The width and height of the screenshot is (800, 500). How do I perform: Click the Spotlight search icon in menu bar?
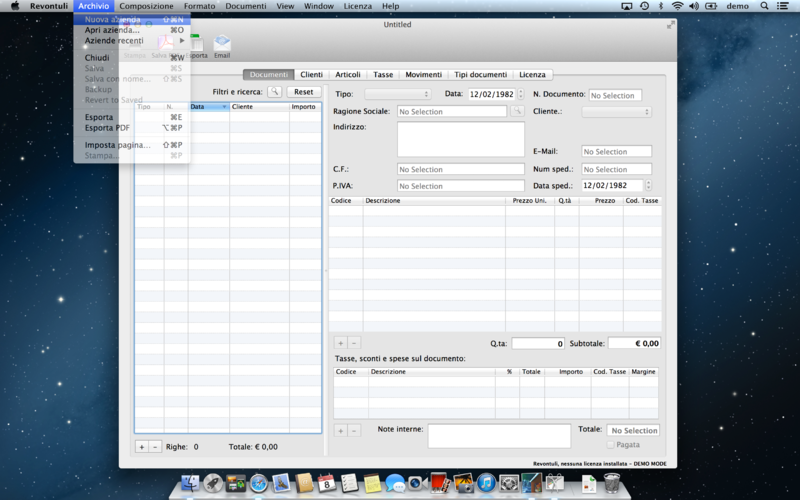[x=764, y=6]
